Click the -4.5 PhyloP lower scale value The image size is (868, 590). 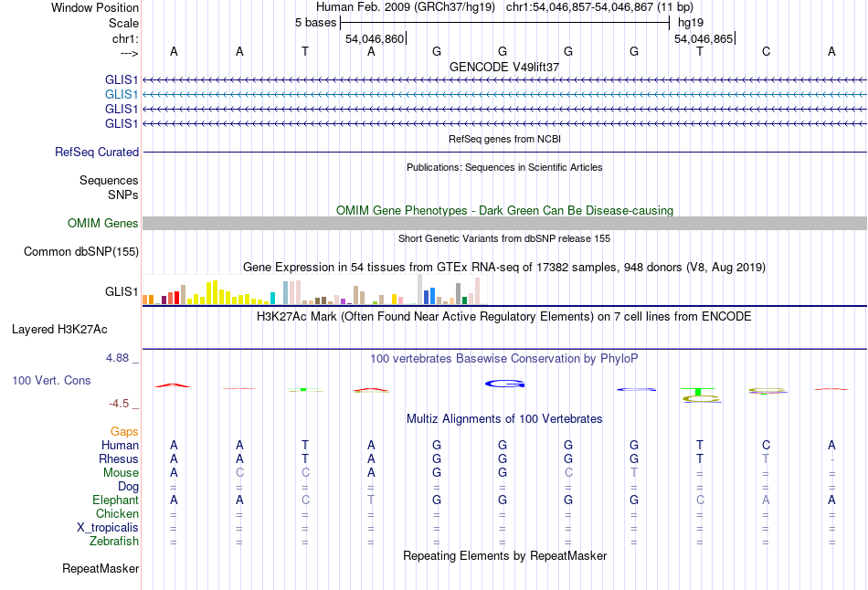(119, 404)
